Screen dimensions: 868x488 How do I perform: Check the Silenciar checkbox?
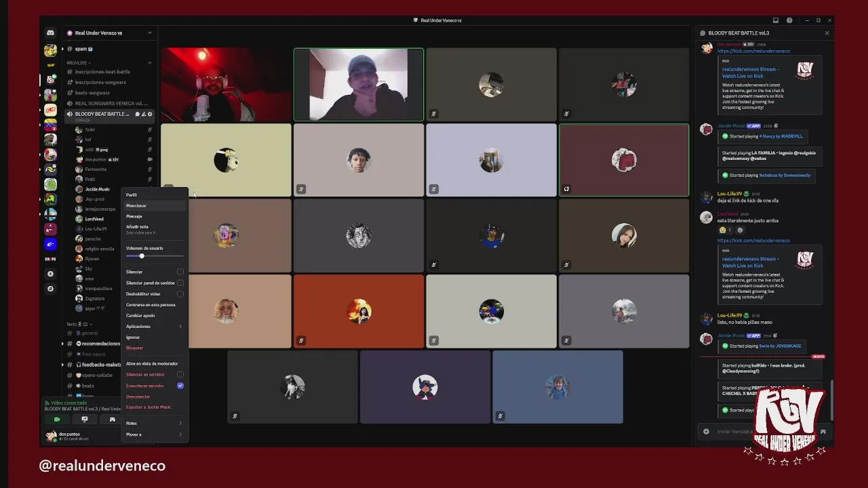[180, 272]
